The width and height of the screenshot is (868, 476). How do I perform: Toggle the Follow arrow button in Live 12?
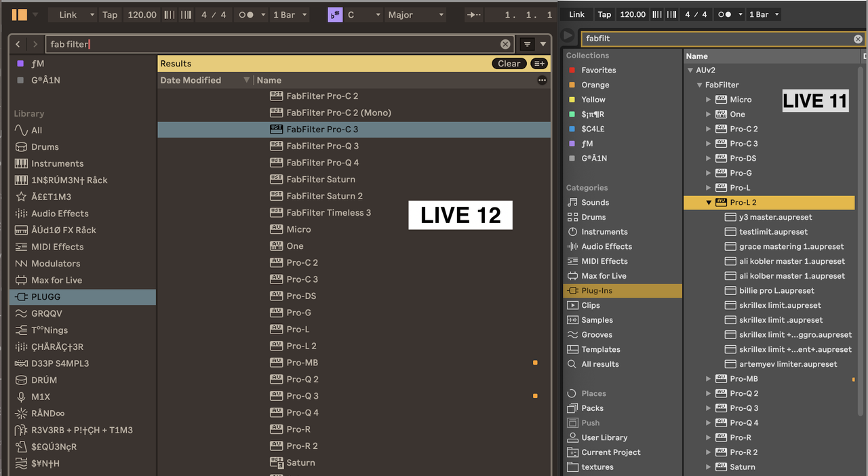point(474,15)
